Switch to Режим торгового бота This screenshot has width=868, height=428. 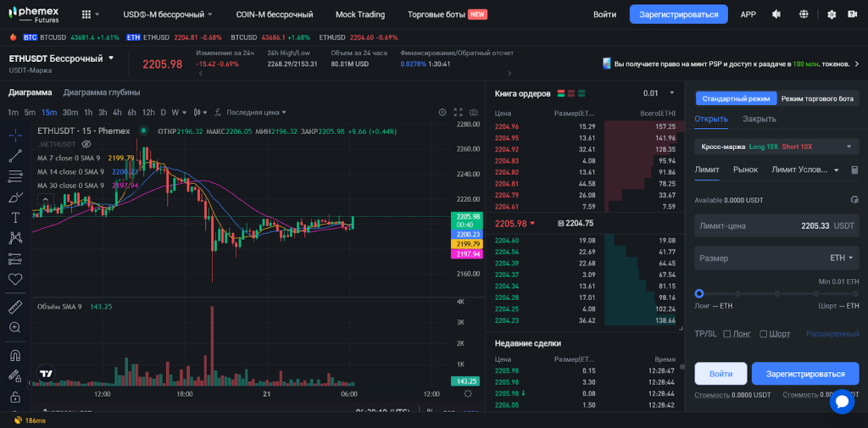817,99
